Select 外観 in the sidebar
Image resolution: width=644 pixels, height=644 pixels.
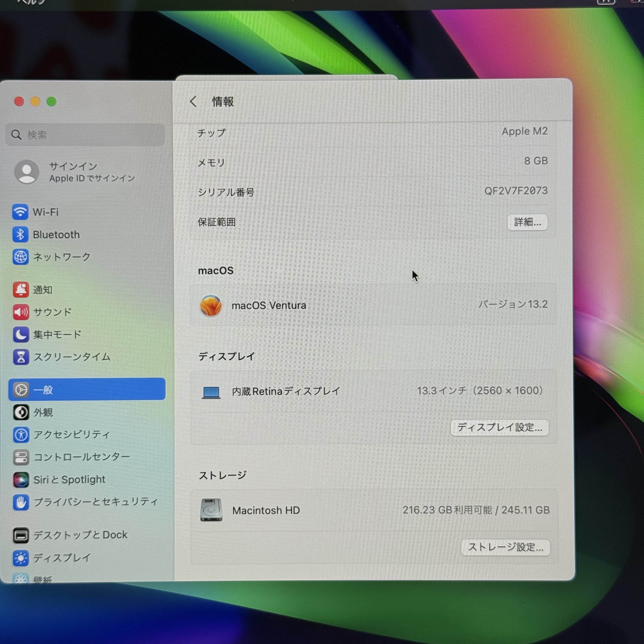pyautogui.click(x=43, y=412)
